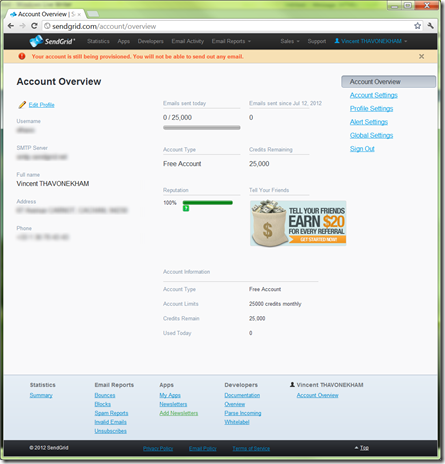The image size is (445, 464).
Task: Open a new browser tab
Action: (93, 14)
